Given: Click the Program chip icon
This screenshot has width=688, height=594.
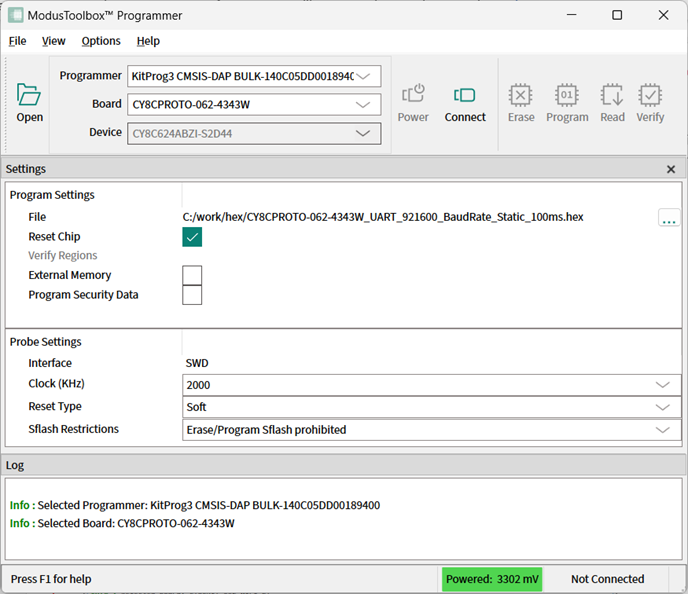Looking at the screenshot, I should 567,95.
